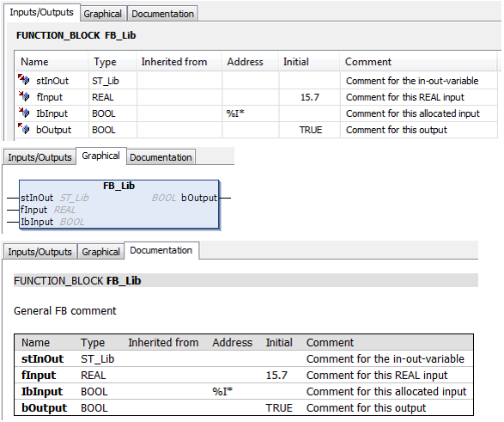Click bold bOutput in documentation table
The width and height of the screenshot is (504, 422).
coord(45,408)
